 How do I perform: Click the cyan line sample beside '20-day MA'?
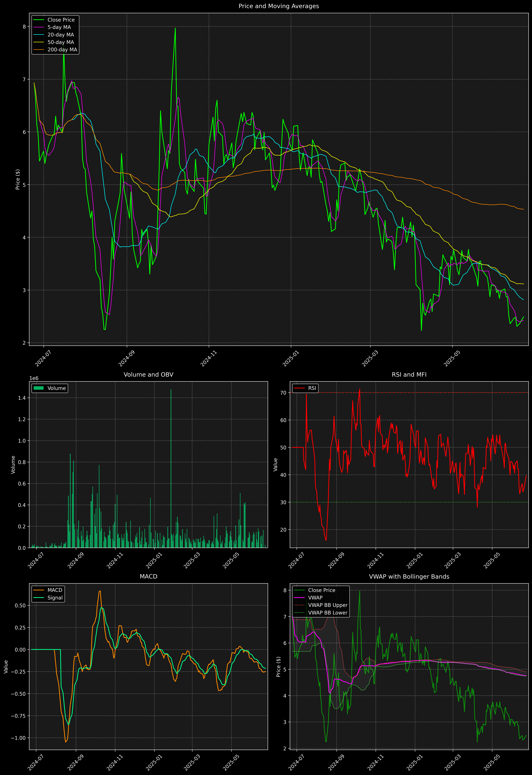39,35
